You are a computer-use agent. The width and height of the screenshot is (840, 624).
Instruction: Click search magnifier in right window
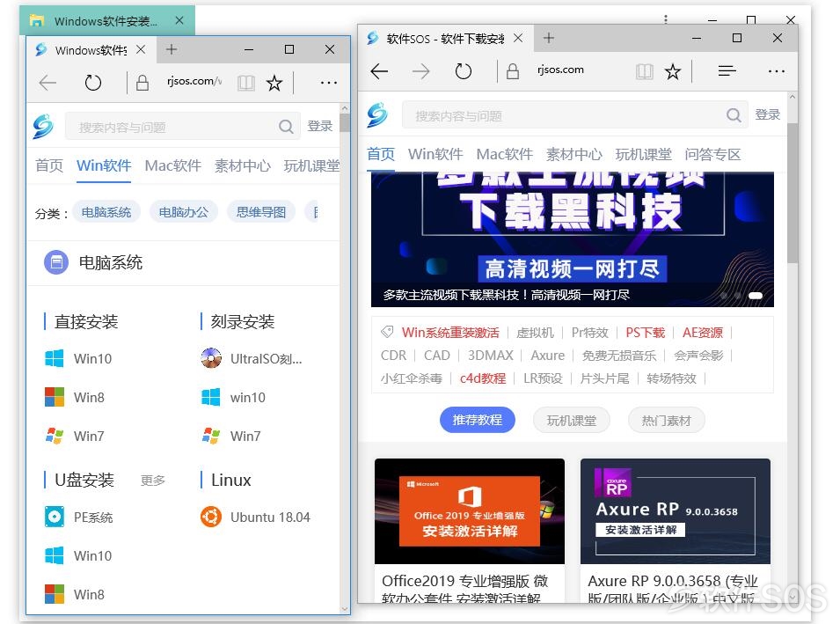coord(734,114)
